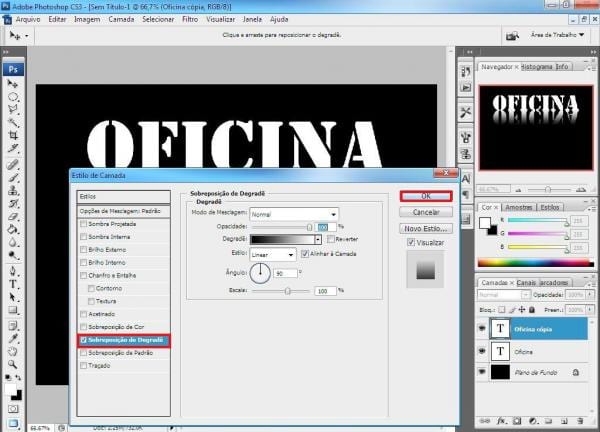Open the Arquivo menu
Image resolution: width=600 pixels, height=432 pixels.
28,19
